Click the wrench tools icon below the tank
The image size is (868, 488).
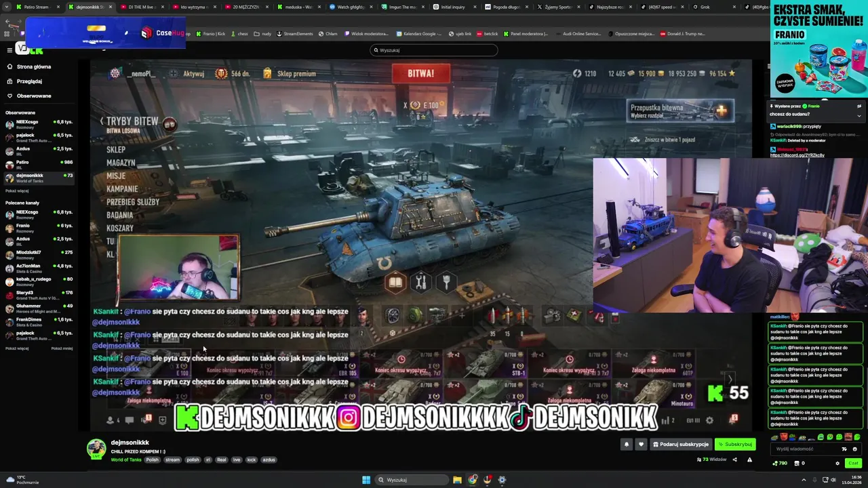421,283
